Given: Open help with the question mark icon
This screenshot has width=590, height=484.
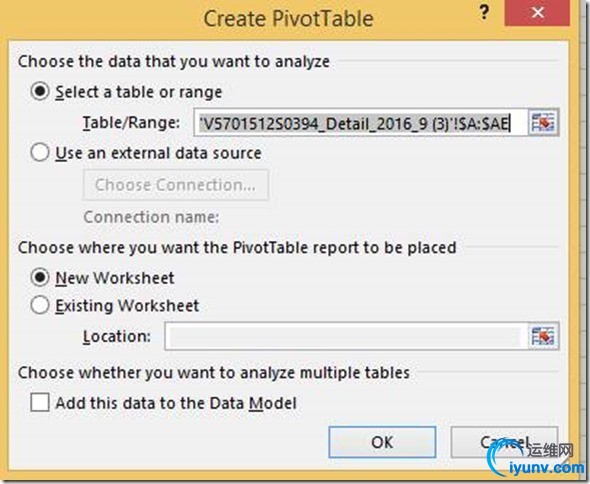Looking at the screenshot, I should 484,13.
